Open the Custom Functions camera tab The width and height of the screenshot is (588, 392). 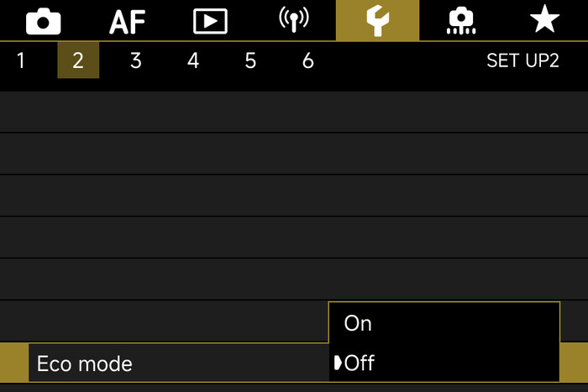point(461,21)
